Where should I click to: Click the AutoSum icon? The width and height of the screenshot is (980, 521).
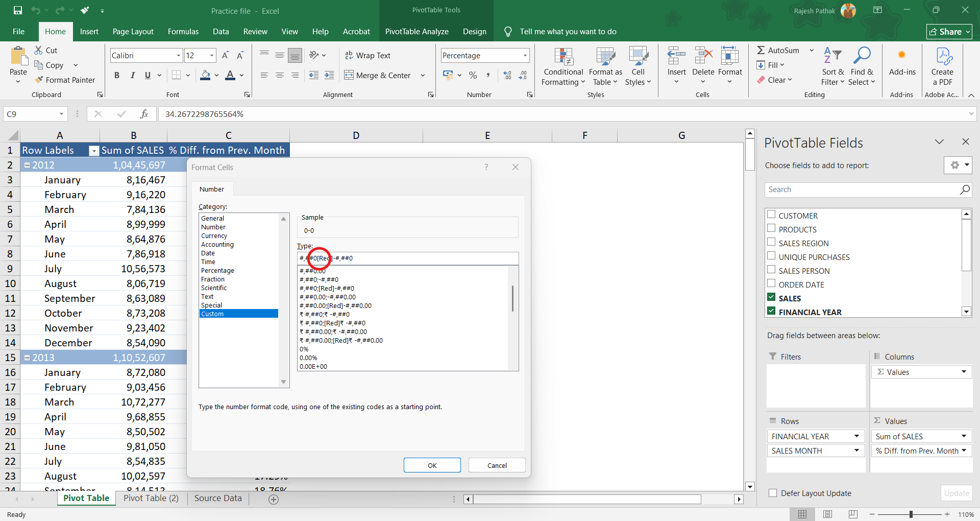(761, 50)
